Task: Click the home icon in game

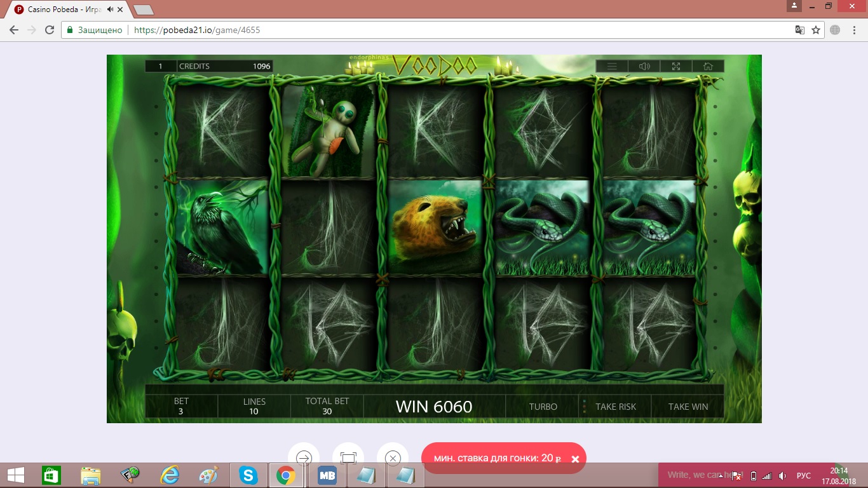Action: click(708, 66)
